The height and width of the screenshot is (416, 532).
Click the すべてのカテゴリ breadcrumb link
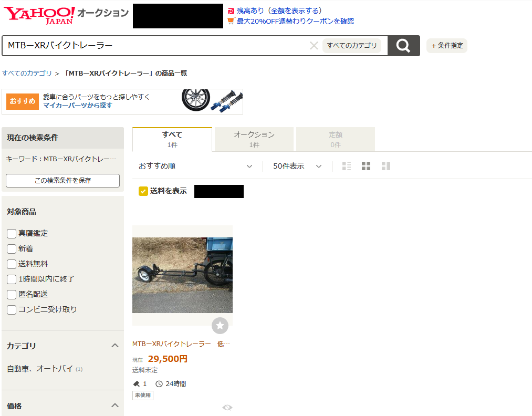(27, 74)
